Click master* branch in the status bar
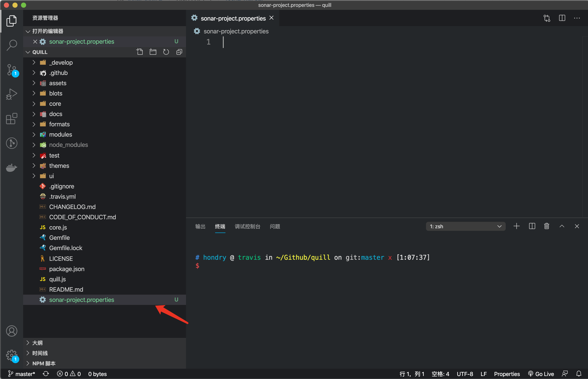The height and width of the screenshot is (379, 588). click(x=21, y=374)
